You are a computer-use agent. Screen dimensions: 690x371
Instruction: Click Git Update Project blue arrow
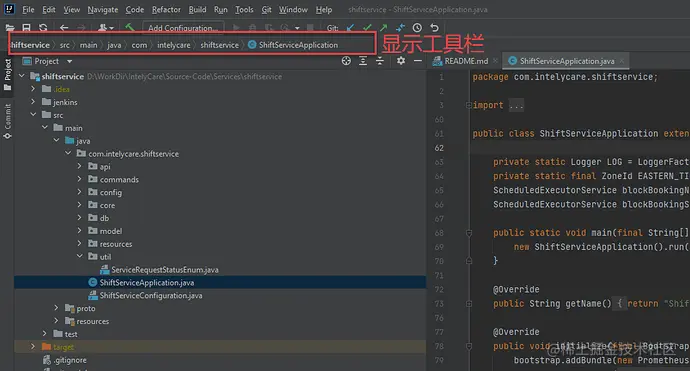point(350,28)
